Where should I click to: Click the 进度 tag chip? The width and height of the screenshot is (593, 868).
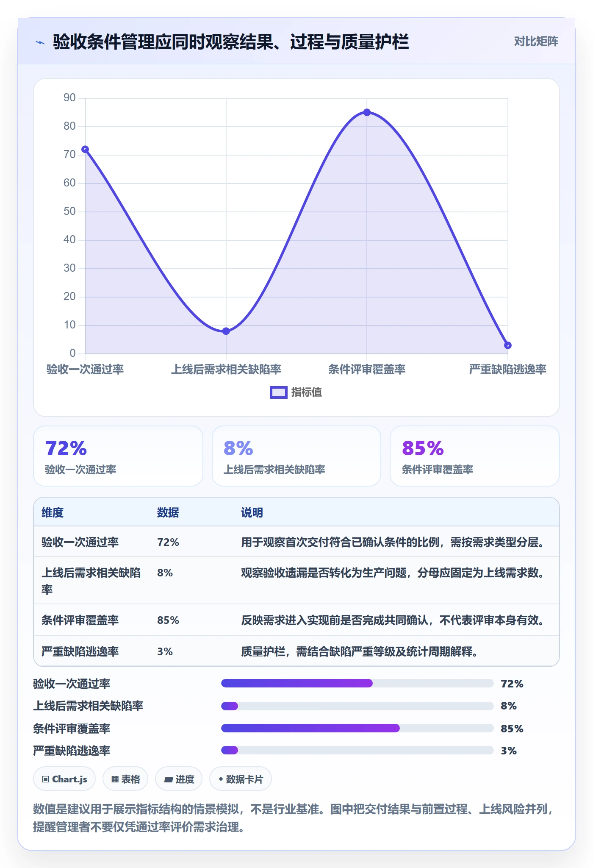point(179,779)
